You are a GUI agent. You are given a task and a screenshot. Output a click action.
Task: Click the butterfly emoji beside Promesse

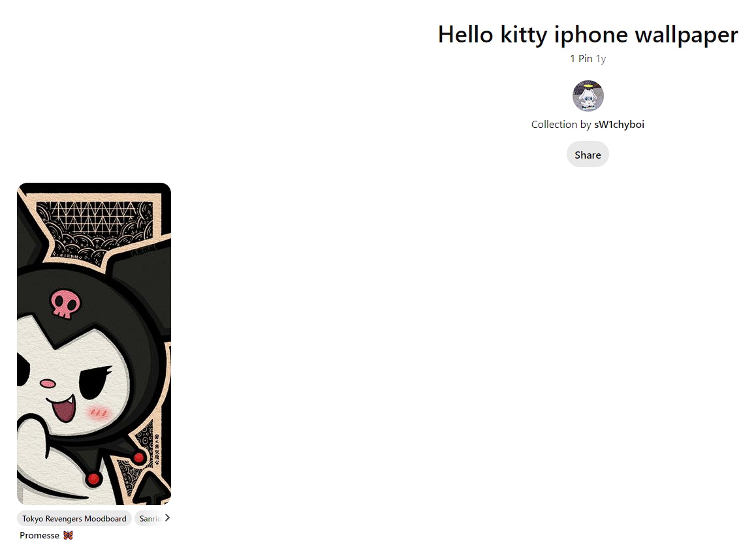click(x=68, y=535)
